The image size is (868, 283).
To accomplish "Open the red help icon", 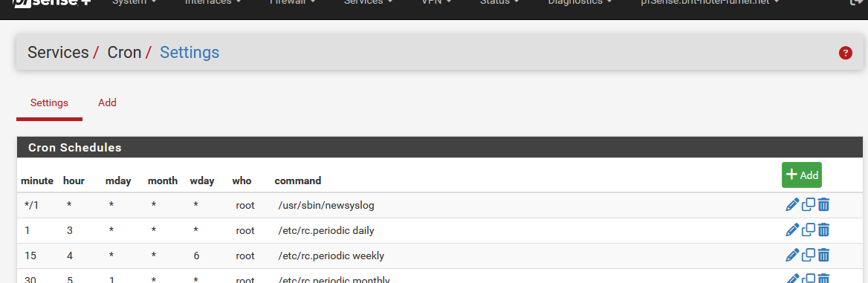I will tap(845, 53).
